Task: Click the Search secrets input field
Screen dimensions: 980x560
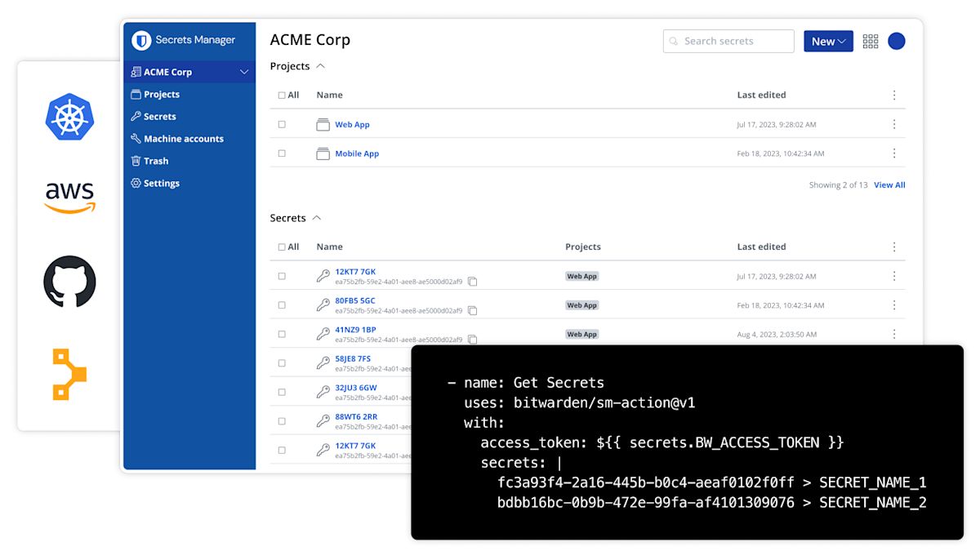Action: 728,41
